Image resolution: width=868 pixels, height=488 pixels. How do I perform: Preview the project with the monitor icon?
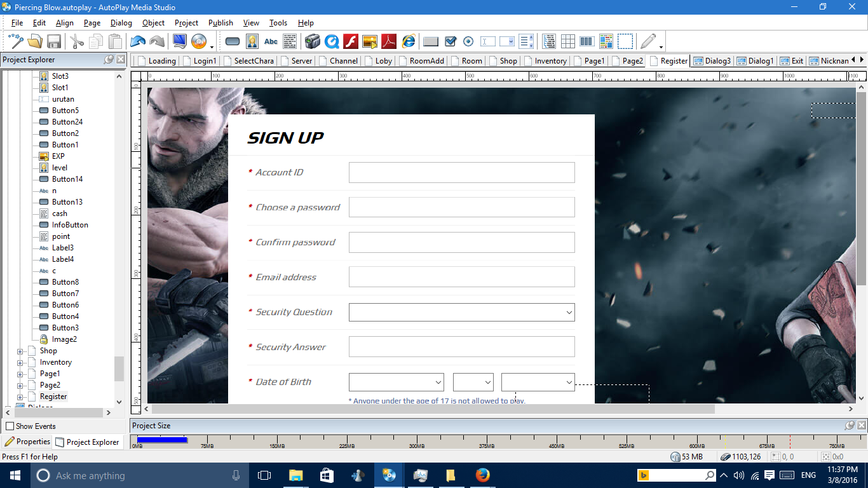[180, 42]
